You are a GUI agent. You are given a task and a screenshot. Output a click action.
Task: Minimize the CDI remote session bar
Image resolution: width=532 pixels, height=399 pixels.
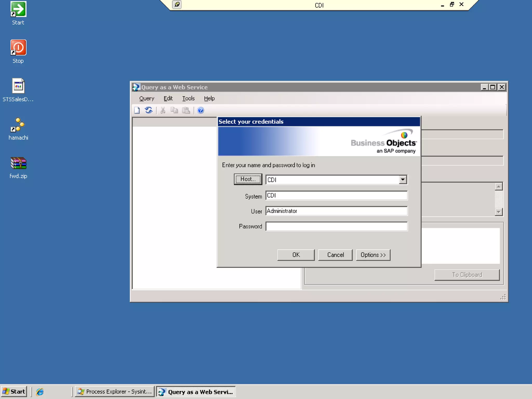click(x=442, y=5)
